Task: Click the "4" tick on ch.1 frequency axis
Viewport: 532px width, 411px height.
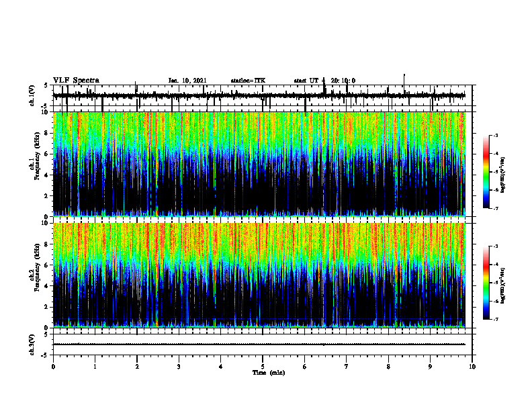Action: click(47, 175)
